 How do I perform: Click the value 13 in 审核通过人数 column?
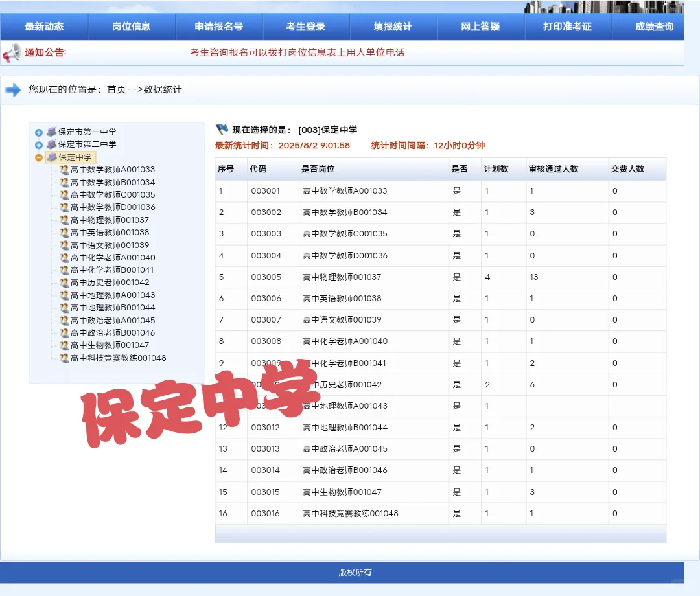pyautogui.click(x=534, y=277)
